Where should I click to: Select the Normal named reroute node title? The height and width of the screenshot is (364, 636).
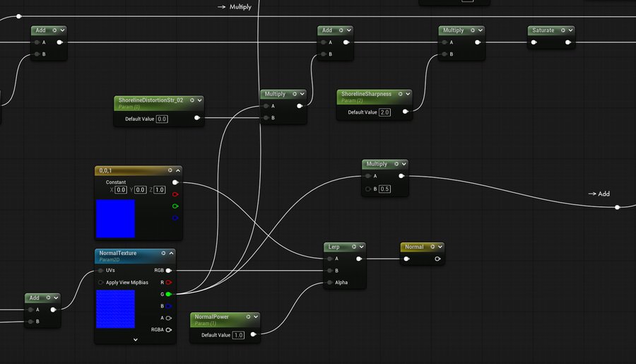414,247
